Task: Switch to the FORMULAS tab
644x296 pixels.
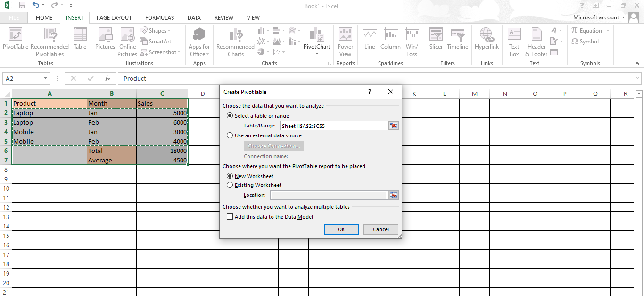Action: 159,17
